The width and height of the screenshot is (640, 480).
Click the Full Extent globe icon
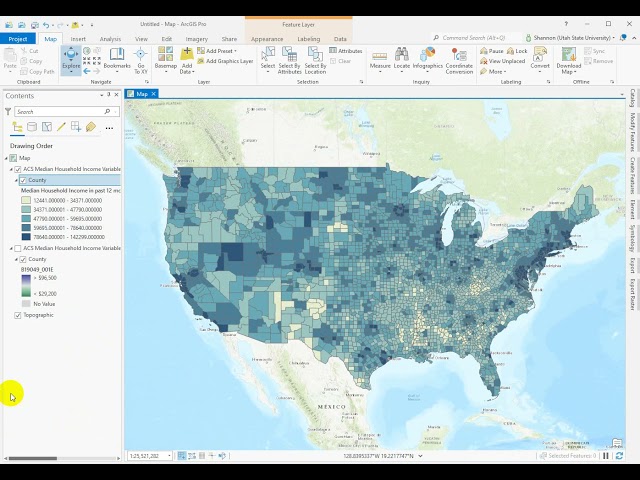(87, 51)
